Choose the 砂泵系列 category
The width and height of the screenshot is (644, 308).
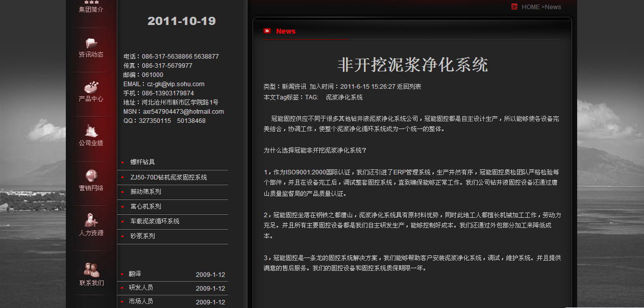tap(142, 236)
